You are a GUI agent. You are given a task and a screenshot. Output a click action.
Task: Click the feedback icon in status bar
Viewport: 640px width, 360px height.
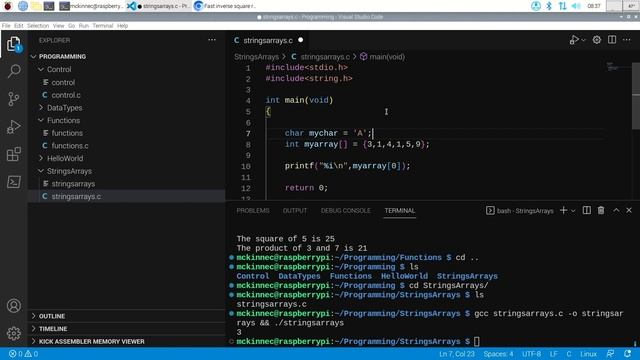click(611, 354)
